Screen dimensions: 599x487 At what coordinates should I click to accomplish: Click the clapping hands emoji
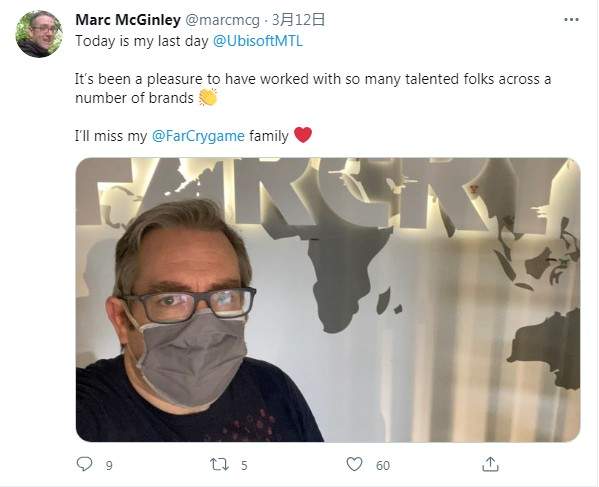[208, 97]
